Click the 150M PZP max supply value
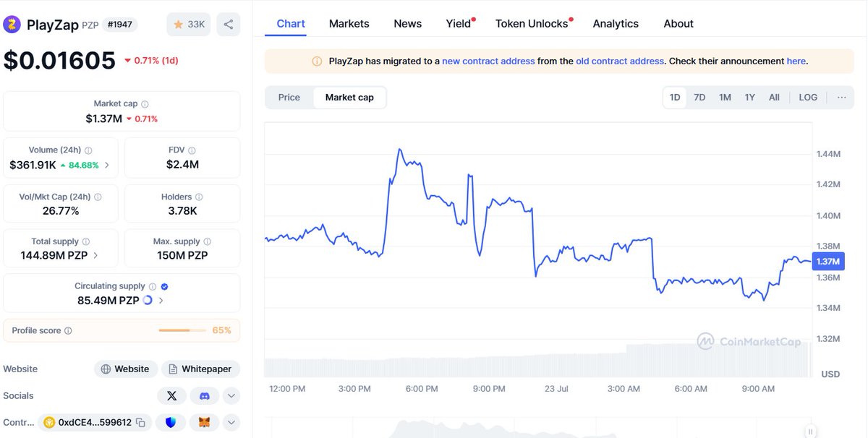 point(182,255)
